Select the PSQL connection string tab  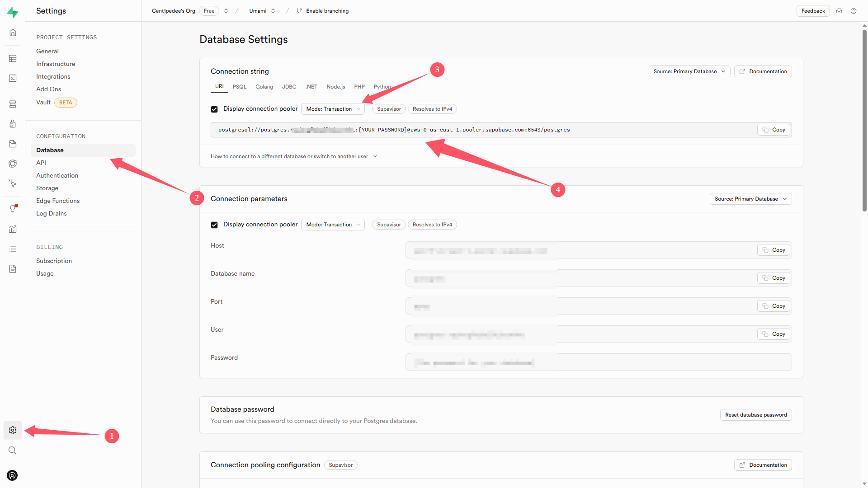[x=240, y=87]
